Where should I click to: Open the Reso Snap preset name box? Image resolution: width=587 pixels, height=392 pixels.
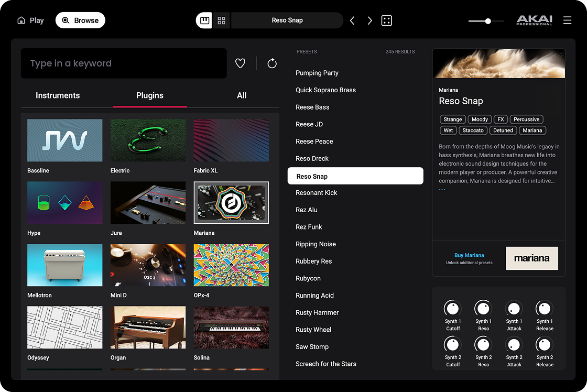pyautogui.click(x=287, y=20)
